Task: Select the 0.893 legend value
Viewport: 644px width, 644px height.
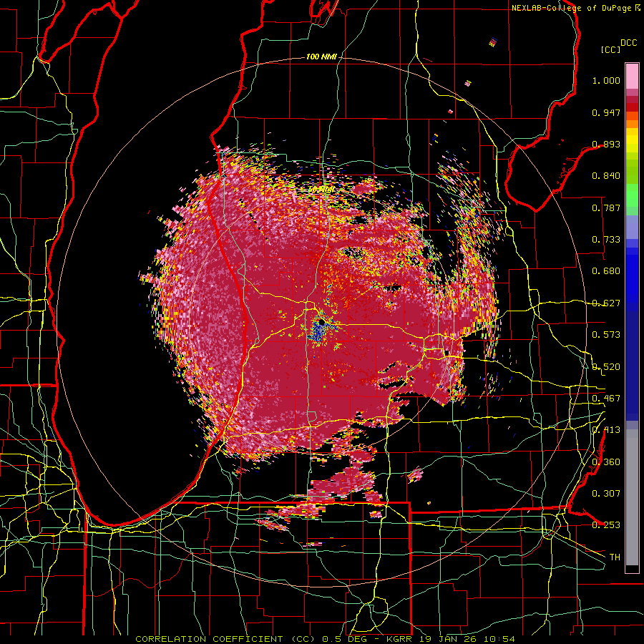Action: [606, 144]
